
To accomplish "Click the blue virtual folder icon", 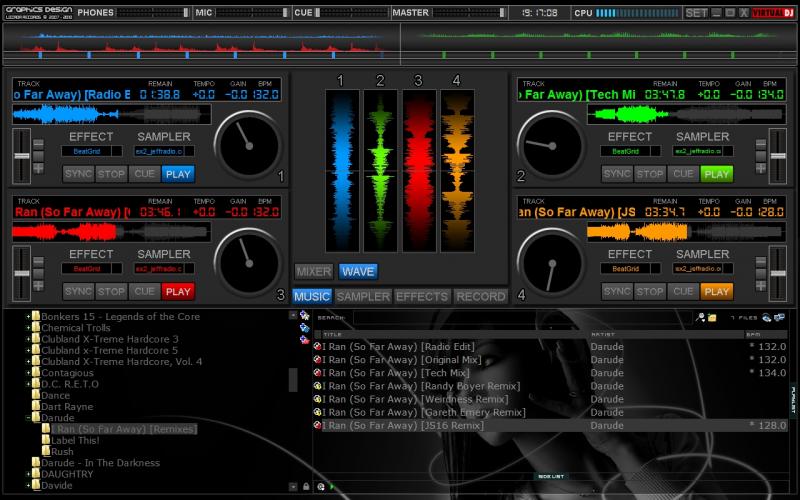I will point(305,327).
